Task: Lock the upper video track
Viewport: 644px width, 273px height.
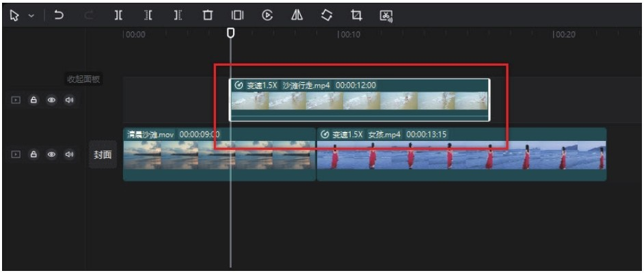Action: coord(33,100)
